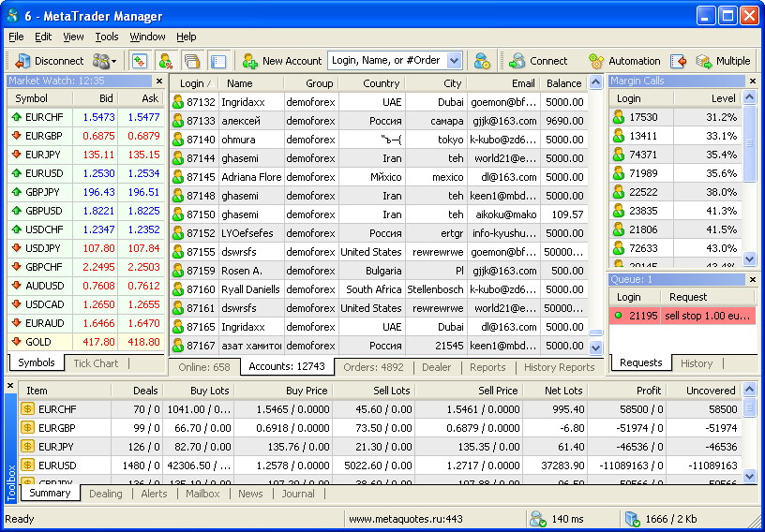This screenshot has height=532, width=765.
Task: Toggle the Toolbox window toolbar icon
Action: (x=217, y=61)
